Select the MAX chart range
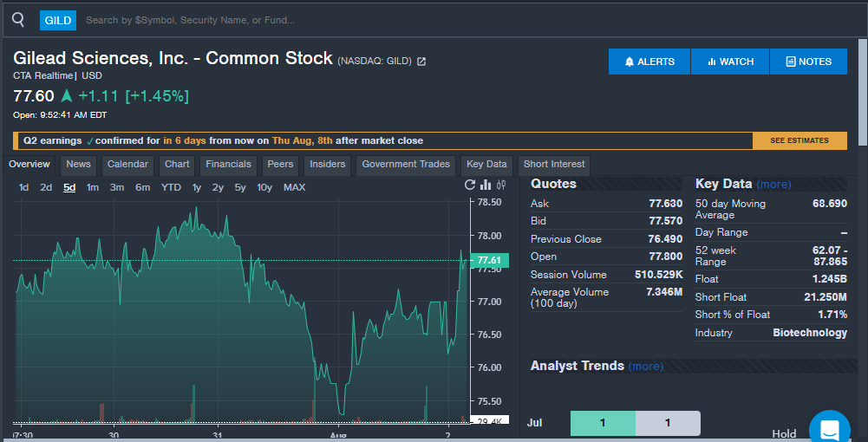 pos(295,187)
